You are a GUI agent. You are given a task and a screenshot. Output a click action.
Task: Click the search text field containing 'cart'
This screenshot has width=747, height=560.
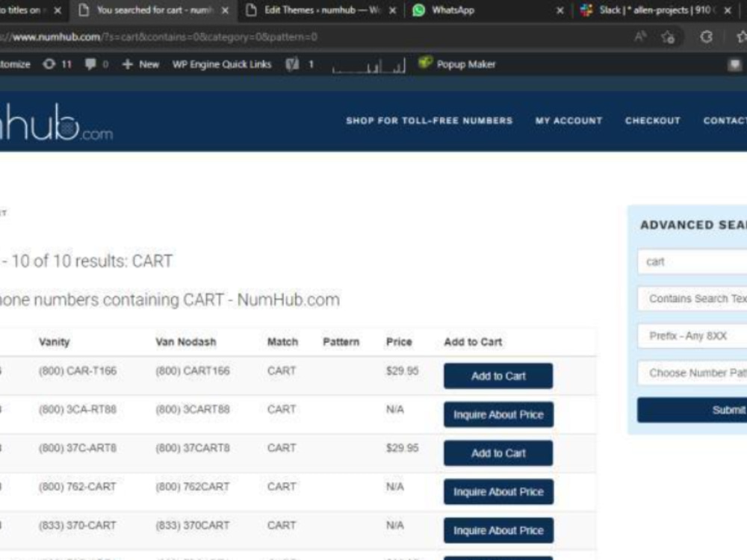point(692,261)
